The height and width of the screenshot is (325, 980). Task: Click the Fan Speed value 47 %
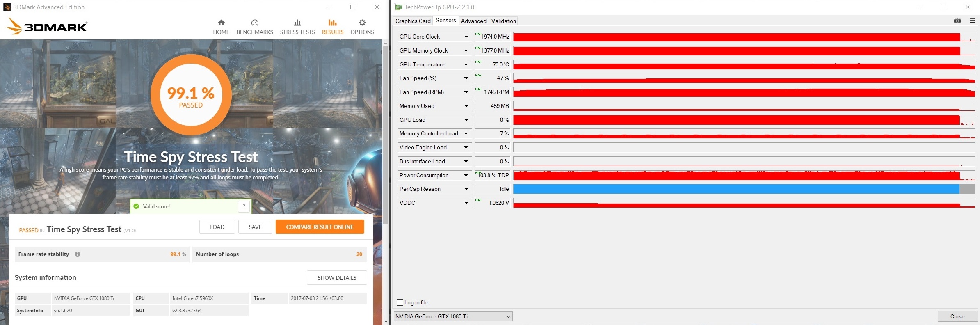(x=492, y=78)
